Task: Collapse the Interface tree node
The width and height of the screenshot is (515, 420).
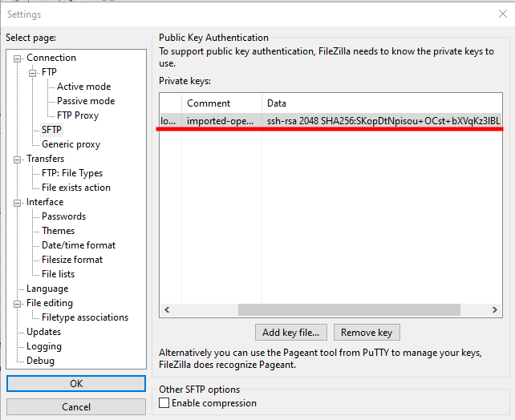Action: (x=17, y=203)
